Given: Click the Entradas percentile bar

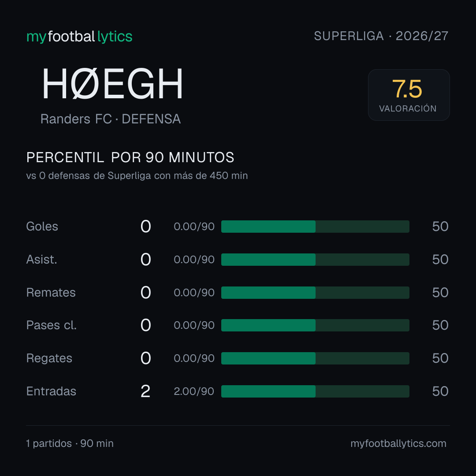Looking at the screenshot, I should click(x=315, y=391).
